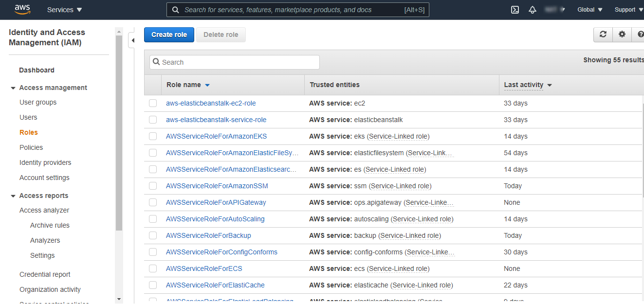
Task: Sort by Role name arrow icon
Action: (x=207, y=85)
